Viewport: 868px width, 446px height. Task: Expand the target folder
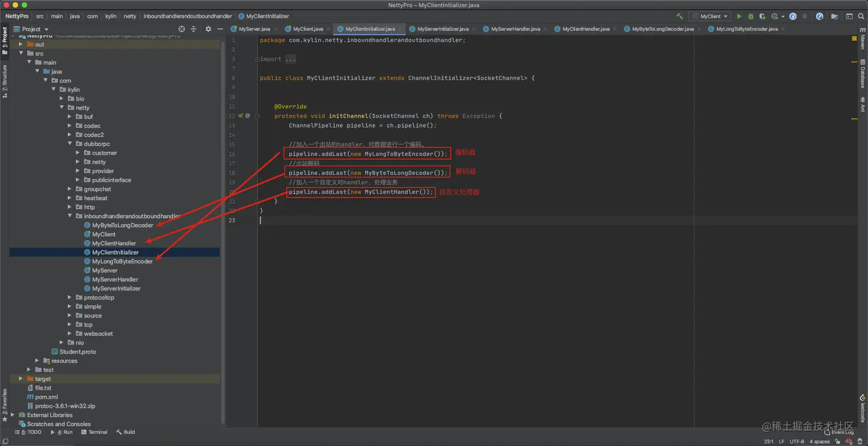click(x=21, y=379)
